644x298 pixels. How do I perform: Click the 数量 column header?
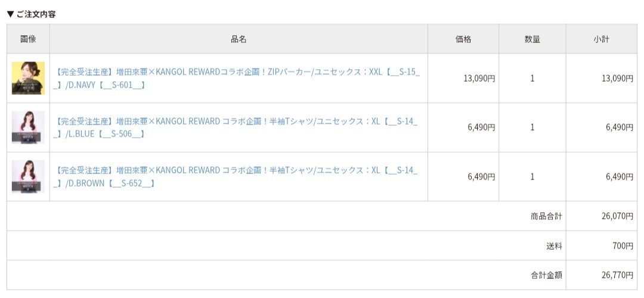[532, 39]
